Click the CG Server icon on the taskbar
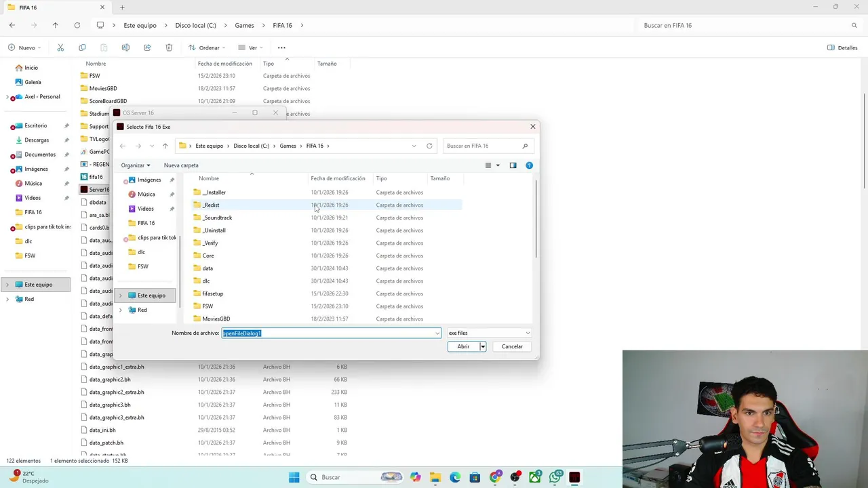The image size is (868, 488). point(574,477)
